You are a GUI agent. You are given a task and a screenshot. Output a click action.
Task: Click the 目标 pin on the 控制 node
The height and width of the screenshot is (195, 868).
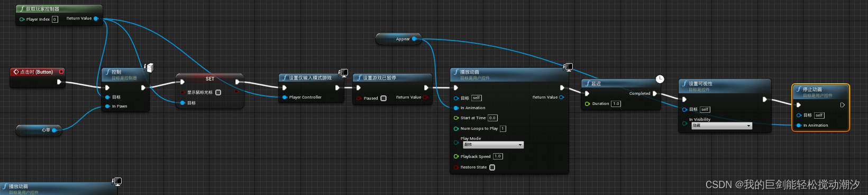(107, 97)
